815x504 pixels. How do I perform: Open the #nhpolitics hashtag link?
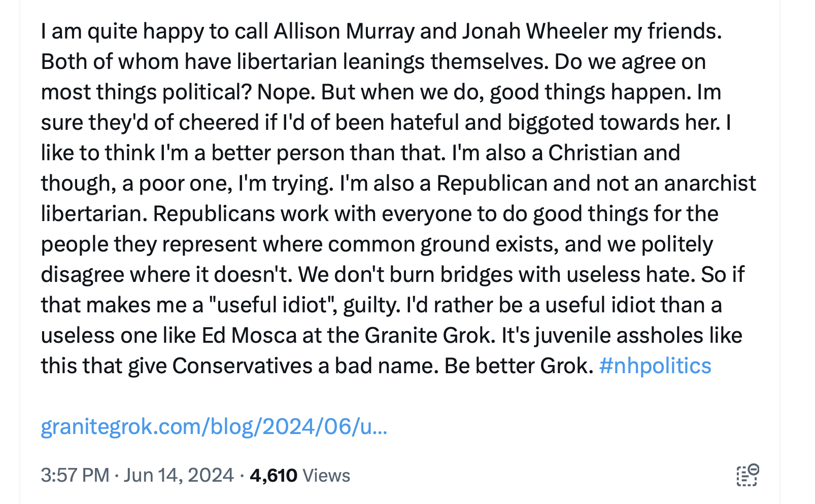click(655, 366)
